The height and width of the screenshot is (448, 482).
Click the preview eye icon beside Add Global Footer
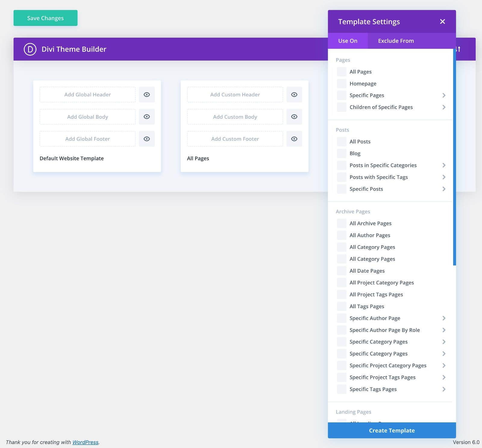click(147, 139)
